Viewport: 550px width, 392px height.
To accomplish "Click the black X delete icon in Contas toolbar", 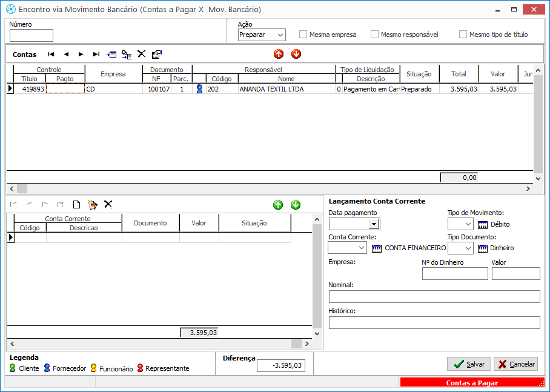I will 141,54.
